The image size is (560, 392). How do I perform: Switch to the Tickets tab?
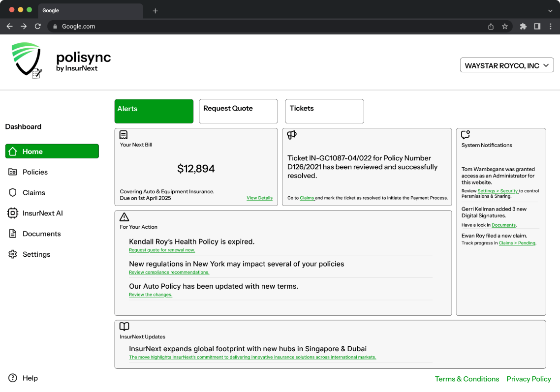pos(325,111)
